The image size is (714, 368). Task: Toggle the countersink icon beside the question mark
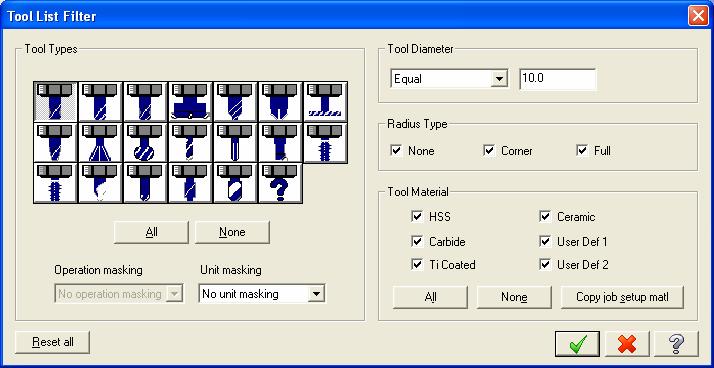point(235,183)
